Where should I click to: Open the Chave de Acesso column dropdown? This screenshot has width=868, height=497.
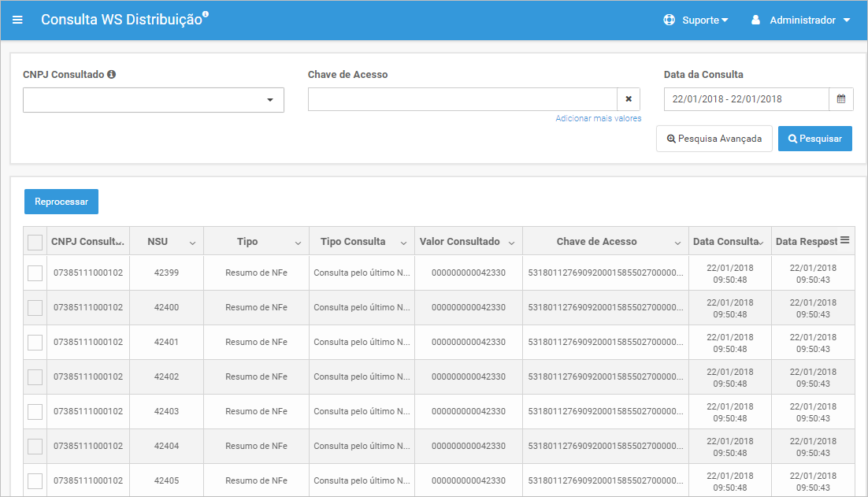click(x=677, y=243)
